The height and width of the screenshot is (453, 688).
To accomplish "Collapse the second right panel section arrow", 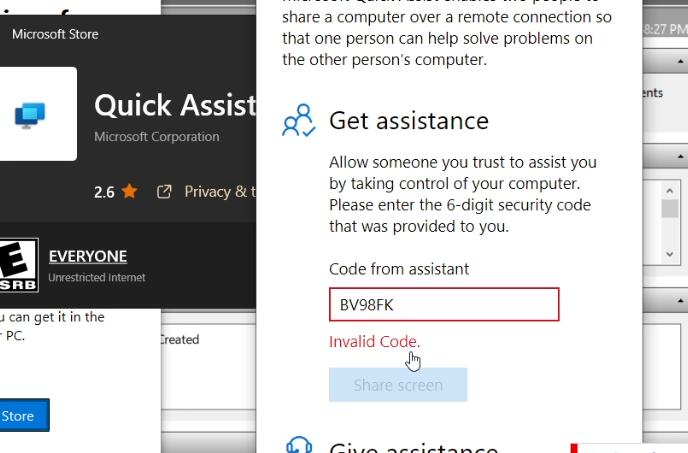I will click(x=680, y=156).
